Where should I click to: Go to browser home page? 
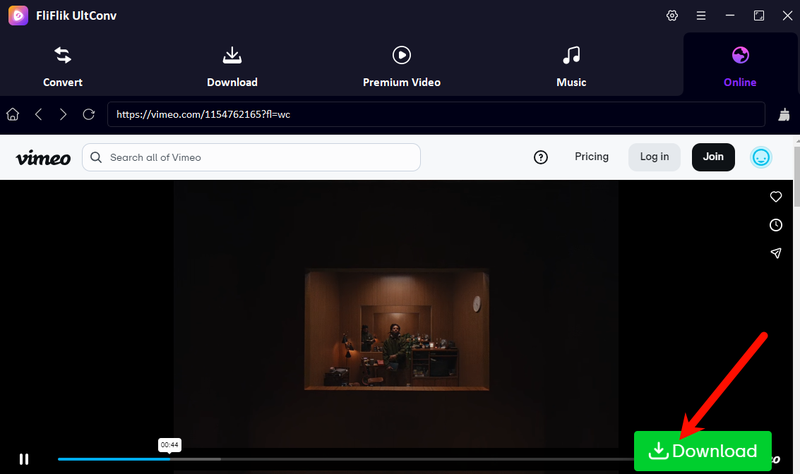[13, 114]
